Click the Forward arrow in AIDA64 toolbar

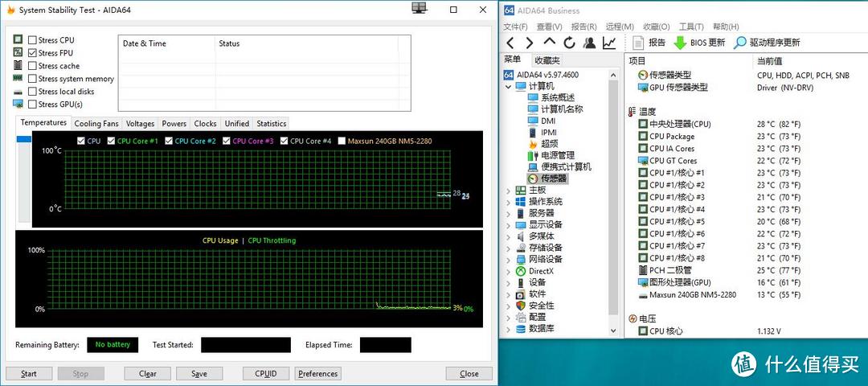(529, 43)
